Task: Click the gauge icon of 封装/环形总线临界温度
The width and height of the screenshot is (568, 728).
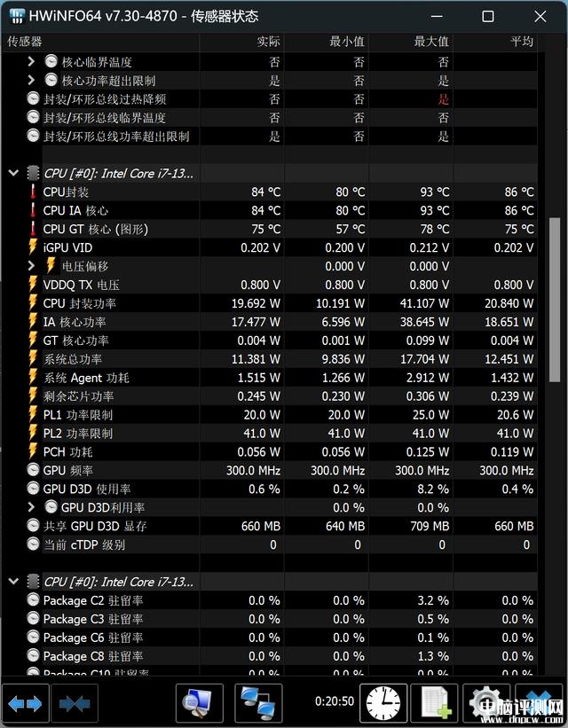Action: 33,117
